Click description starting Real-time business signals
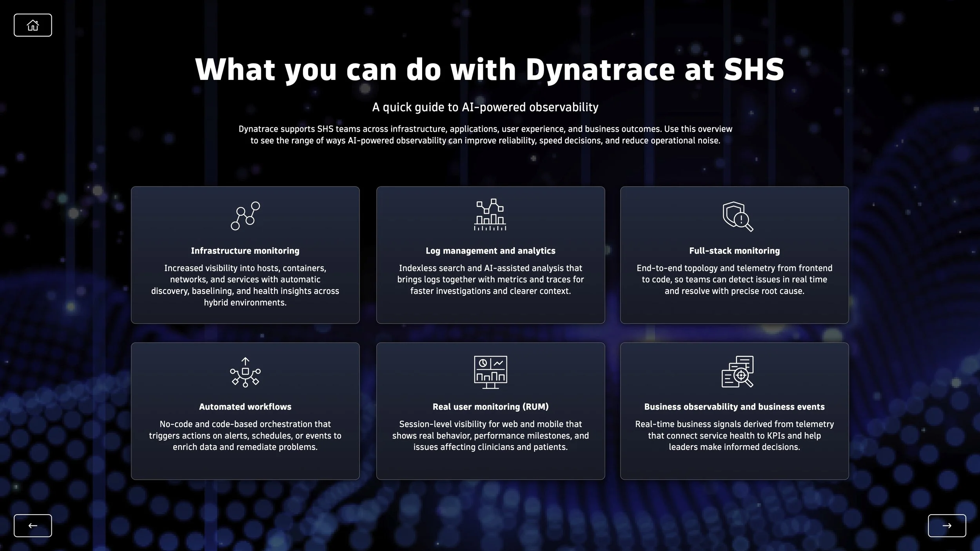Image resolution: width=980 pixels, height=551 pixels. coord(735,435)
